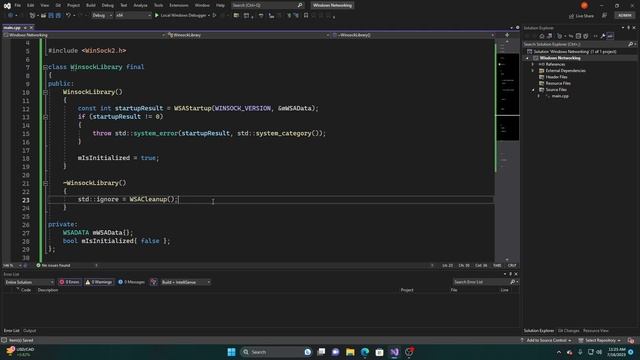Click Select Repository in status bar

[600, 340]
